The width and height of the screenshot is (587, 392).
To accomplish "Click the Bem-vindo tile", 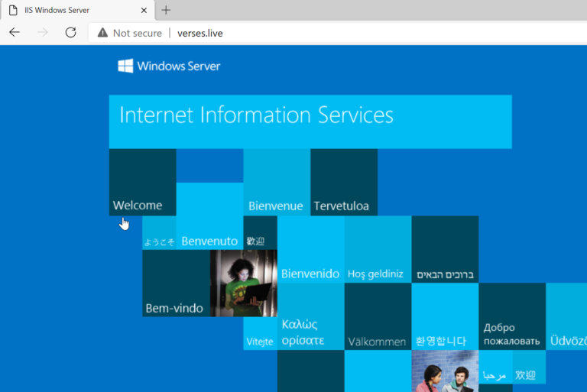I will click(x=176, y=283).
